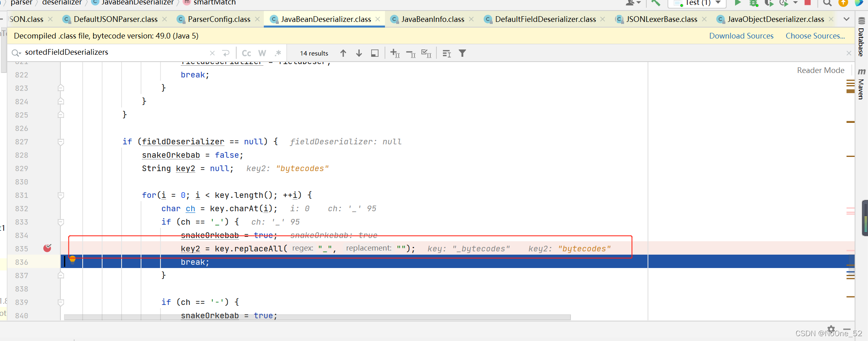Collapse the for loop at line 831
The image size is (868, 341).
click(x=61, y=195)
